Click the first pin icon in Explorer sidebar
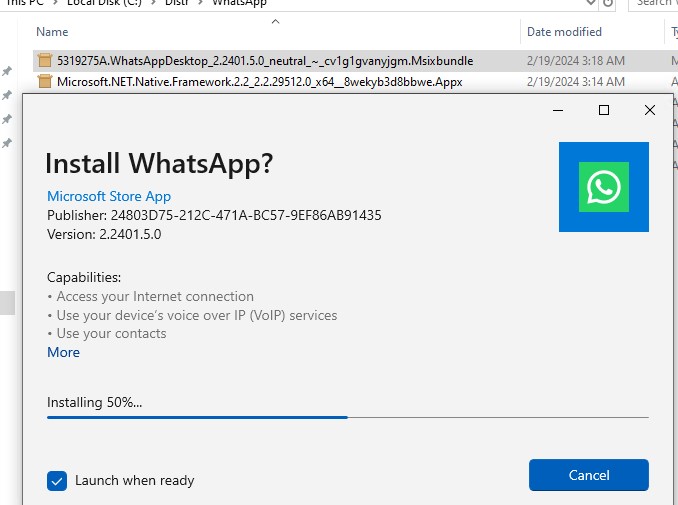This screenshot has height=505, width=678. [x=7, y=71]
